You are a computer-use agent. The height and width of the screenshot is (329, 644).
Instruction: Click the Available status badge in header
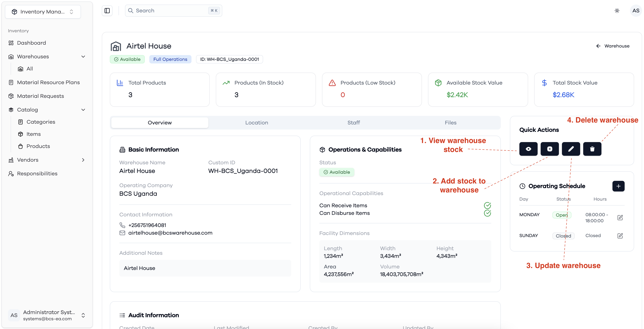tap(127, 59)
